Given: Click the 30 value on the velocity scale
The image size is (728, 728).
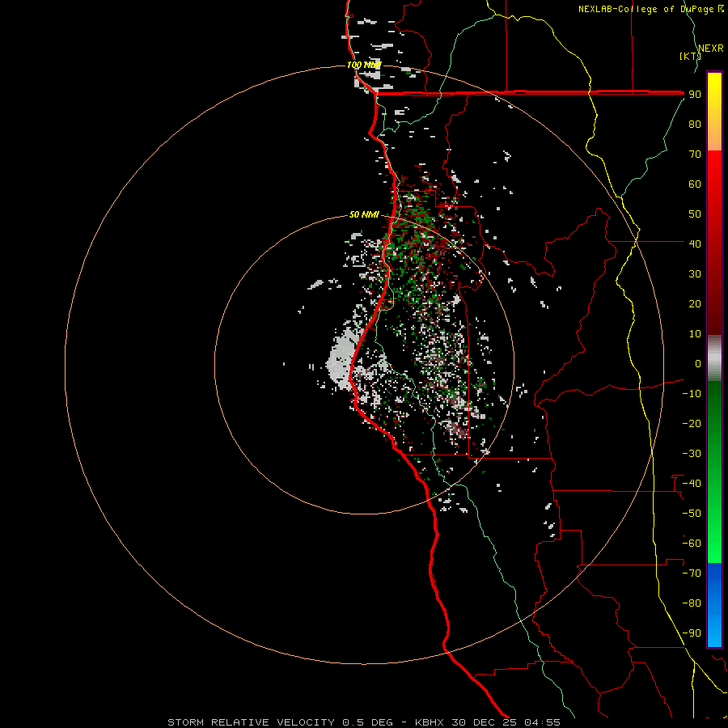Looking at the screenshot, I should (695, 274).
